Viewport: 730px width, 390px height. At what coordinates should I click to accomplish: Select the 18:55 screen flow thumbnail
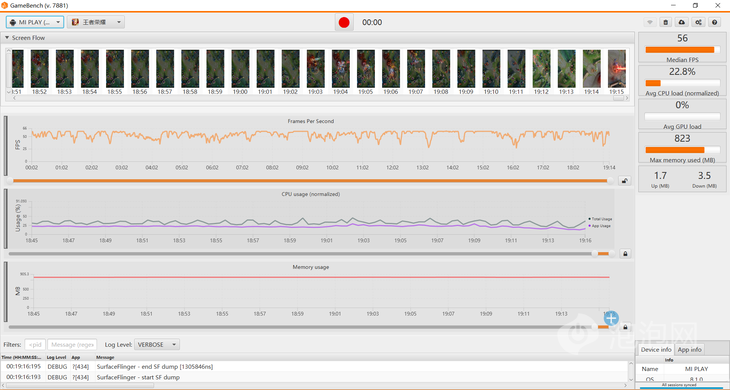(x=115, y=69)
